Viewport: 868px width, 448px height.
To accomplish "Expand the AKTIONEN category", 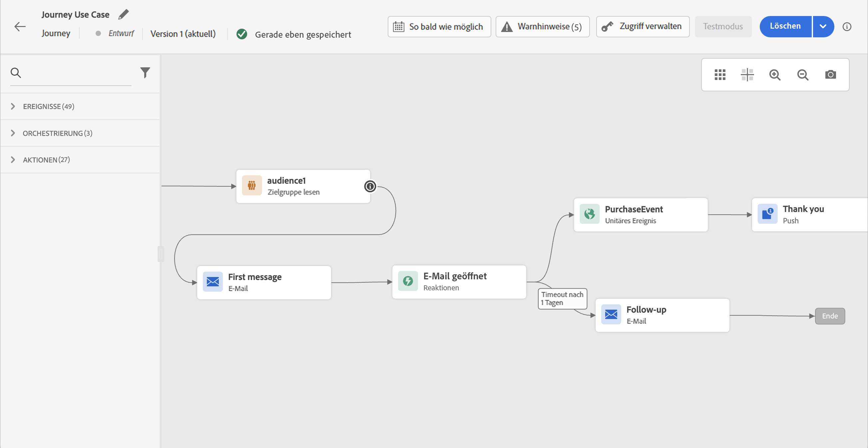I will tap(13, 160).
